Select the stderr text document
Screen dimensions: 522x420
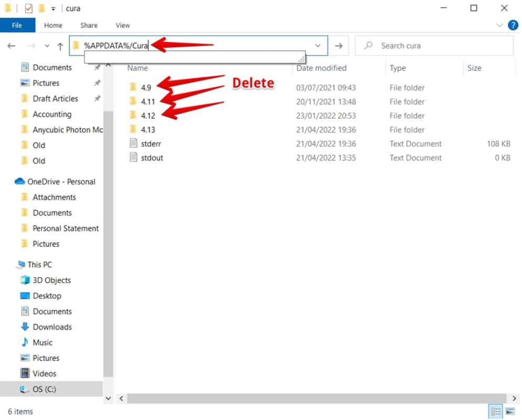[x=151, y=144]
